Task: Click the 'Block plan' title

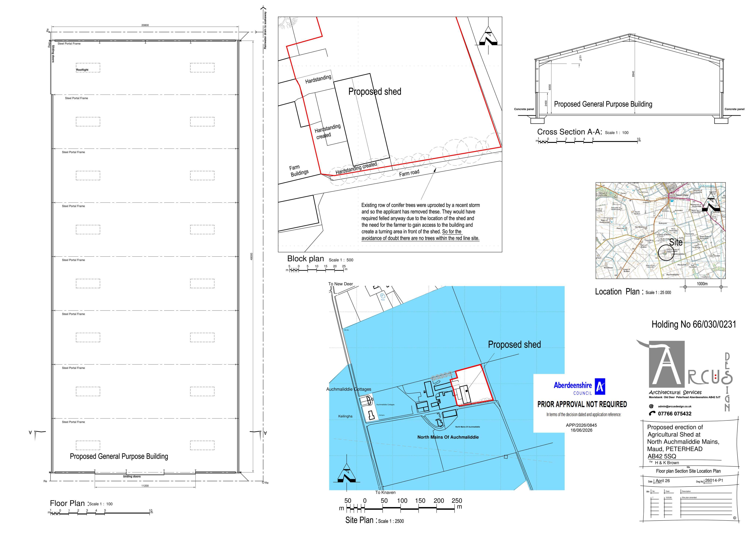Action: coord(306,259)
